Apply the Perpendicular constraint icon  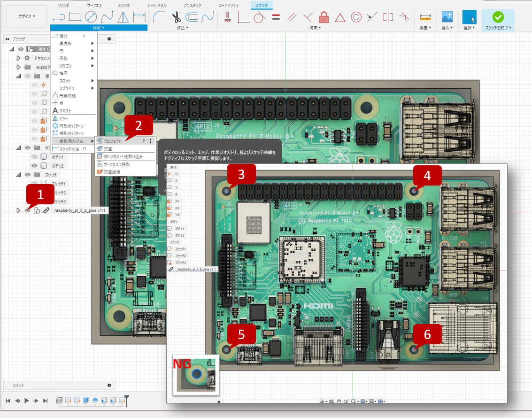308,16
